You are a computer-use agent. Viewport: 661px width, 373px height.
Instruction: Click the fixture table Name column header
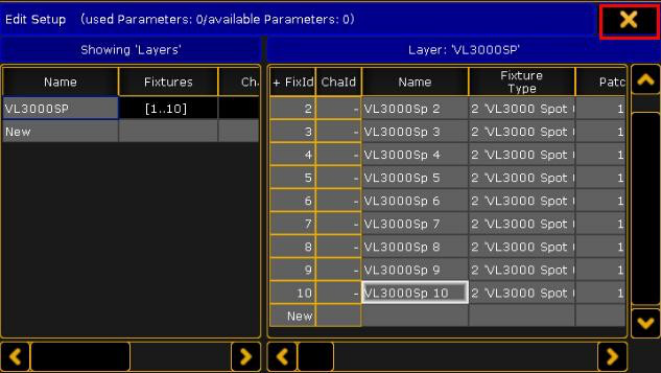tap(415, 82)
